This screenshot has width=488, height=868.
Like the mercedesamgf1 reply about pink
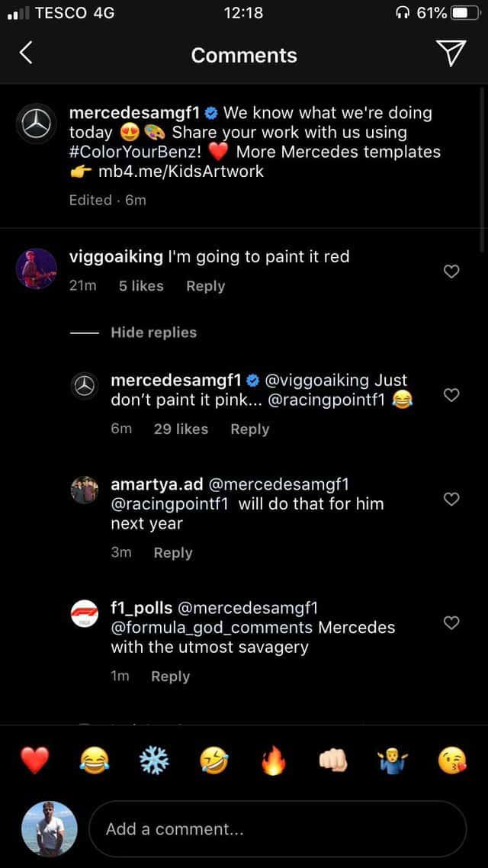click(451, 394)
